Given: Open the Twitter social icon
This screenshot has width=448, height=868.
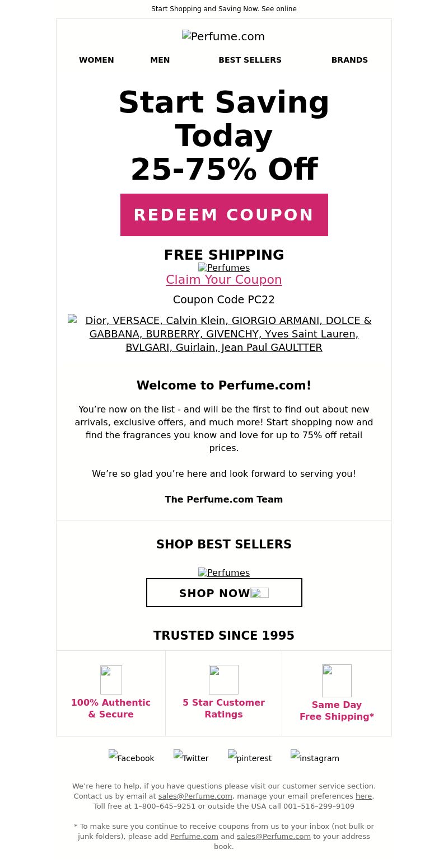Looking at the screenshot, I should tap(191, 757).
